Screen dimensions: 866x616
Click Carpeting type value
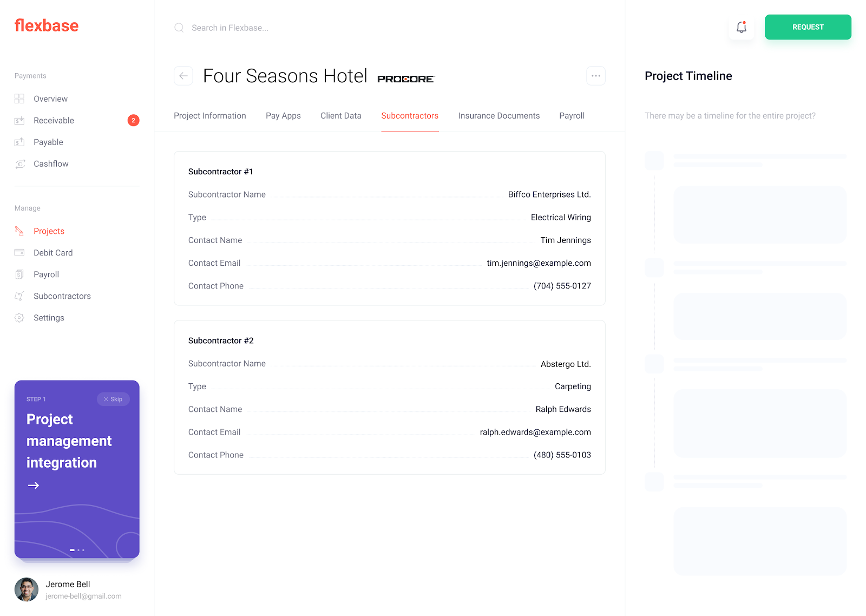[x=573, y=386]
